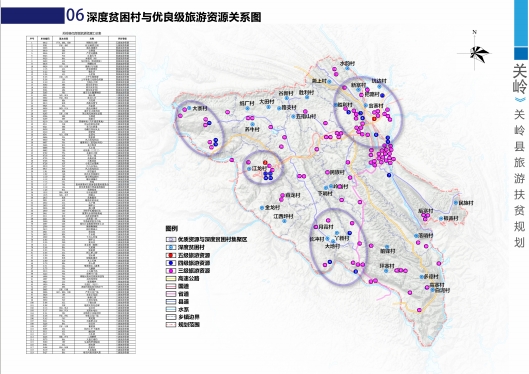Open the resource data table on left
This screenshot has width=529, height=374.
[81, 193]
